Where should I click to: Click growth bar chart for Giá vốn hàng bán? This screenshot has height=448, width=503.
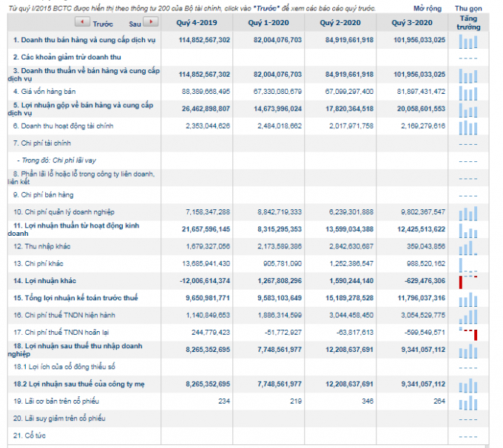(468, 92)
